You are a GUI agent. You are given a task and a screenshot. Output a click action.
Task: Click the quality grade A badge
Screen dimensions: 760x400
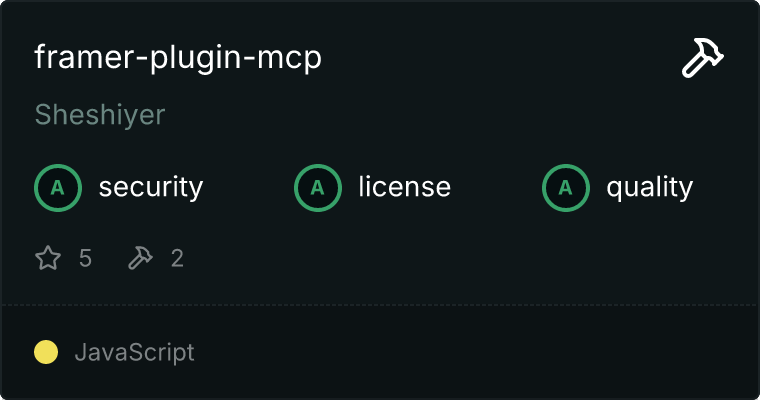[x=566, y=188]
